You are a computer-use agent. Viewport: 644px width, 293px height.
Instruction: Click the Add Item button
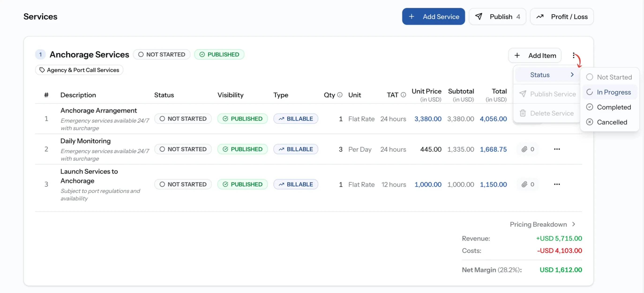[535, 56]
